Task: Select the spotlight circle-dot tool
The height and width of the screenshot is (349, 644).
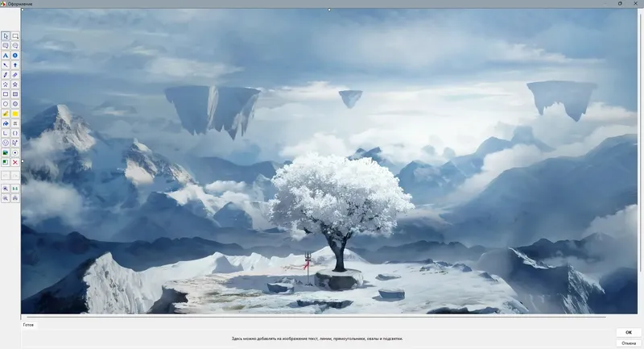Action: point(15,152)
